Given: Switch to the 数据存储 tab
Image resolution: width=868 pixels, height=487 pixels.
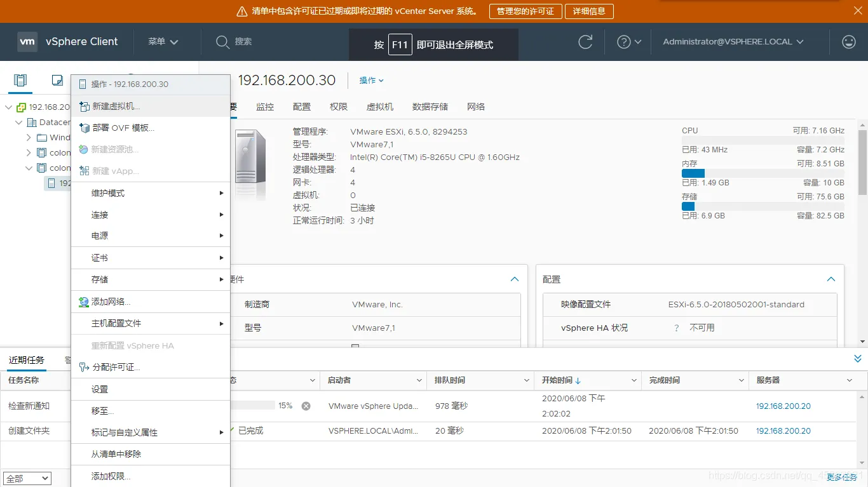Looking at the screenshot, I should click(430, 107).
